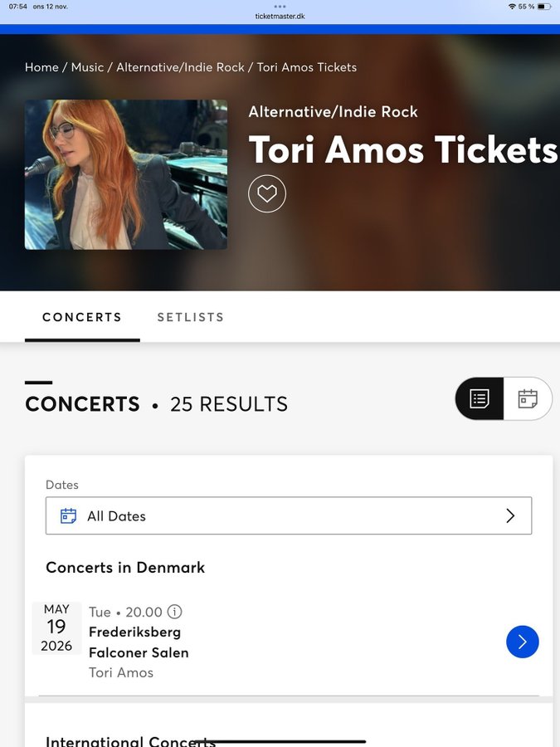This screenshot has width=560, height=747.
Task: Favorite Tori Amos with the heart icon
Action: click(267, 194)
